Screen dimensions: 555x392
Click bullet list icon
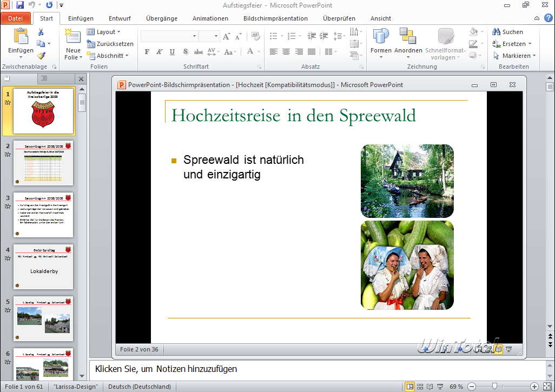(x=274, y=36)
